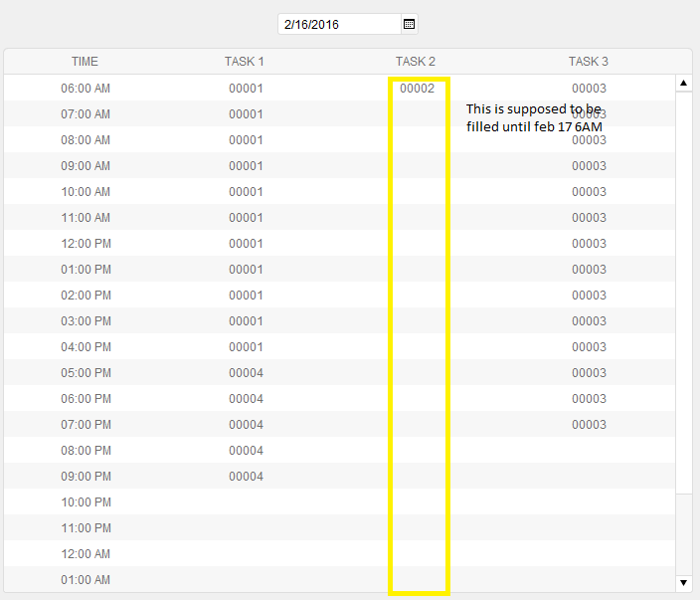This screenshot has height=600, width=700.
Task: Select Task 1 cell at 05:00 PM
Action: (x=246, y=373)
